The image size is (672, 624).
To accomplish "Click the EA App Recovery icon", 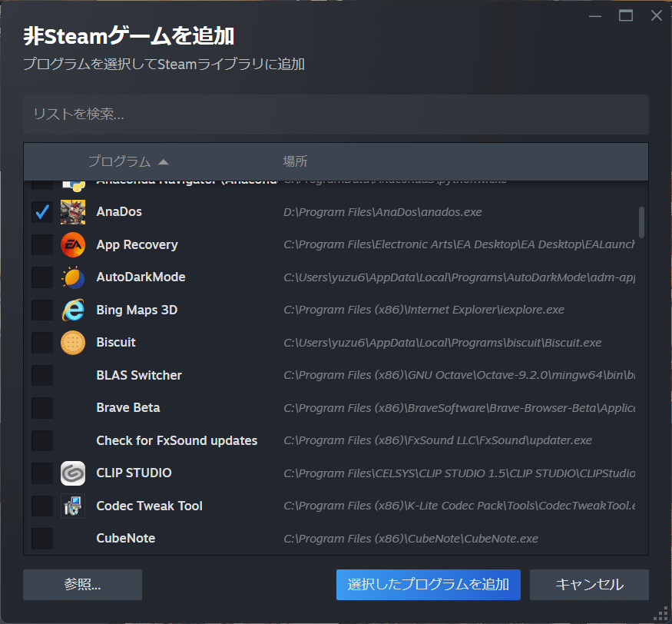I will 73,244.
